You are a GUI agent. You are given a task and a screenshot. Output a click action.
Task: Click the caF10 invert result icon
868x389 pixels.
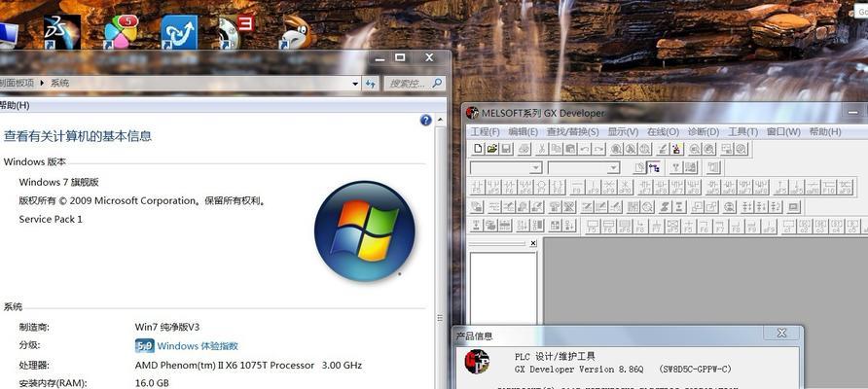pos(813,187)
